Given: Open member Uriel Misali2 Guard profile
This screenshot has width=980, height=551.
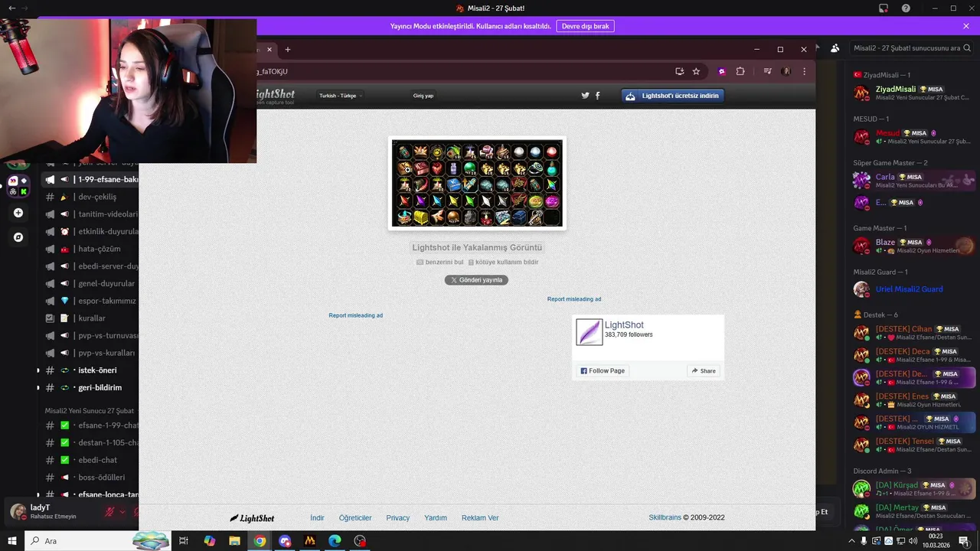Looking at the screenshot, I should click(x=914, y=289).
